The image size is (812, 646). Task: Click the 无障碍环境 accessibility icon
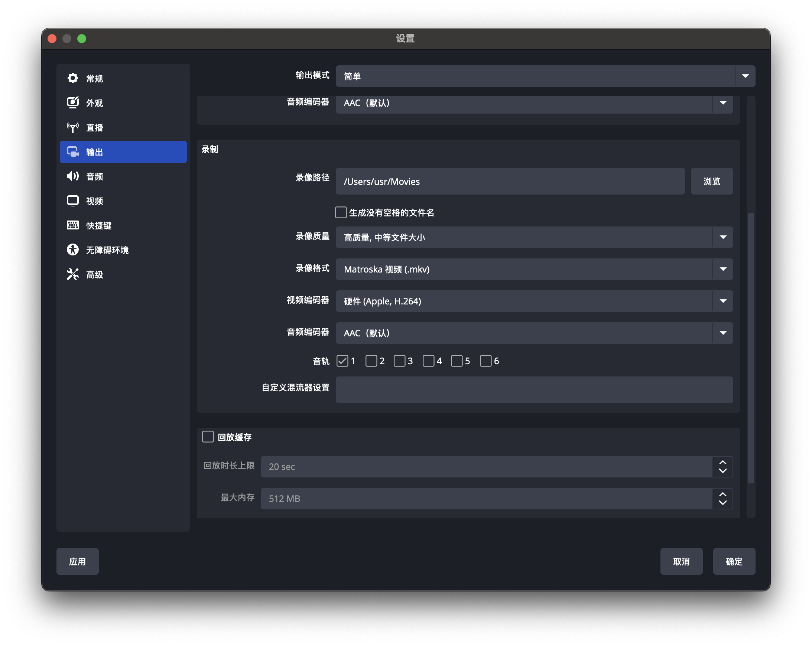coord(73,249)
